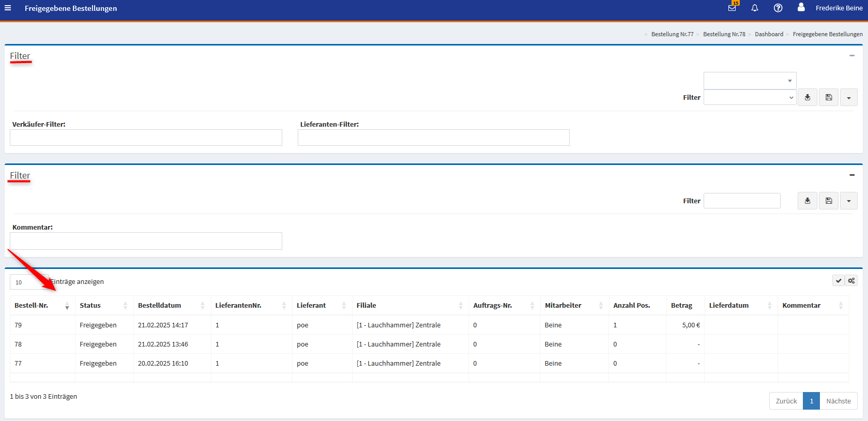Click into the Kommentar filter field

(x=146, y=241)
